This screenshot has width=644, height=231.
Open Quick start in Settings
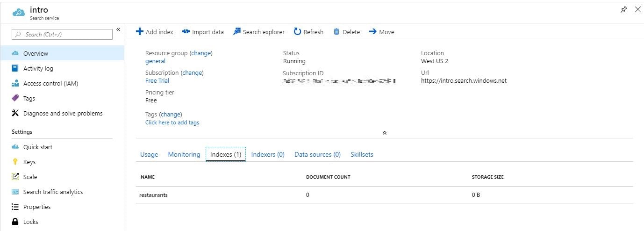pos(38,147)
